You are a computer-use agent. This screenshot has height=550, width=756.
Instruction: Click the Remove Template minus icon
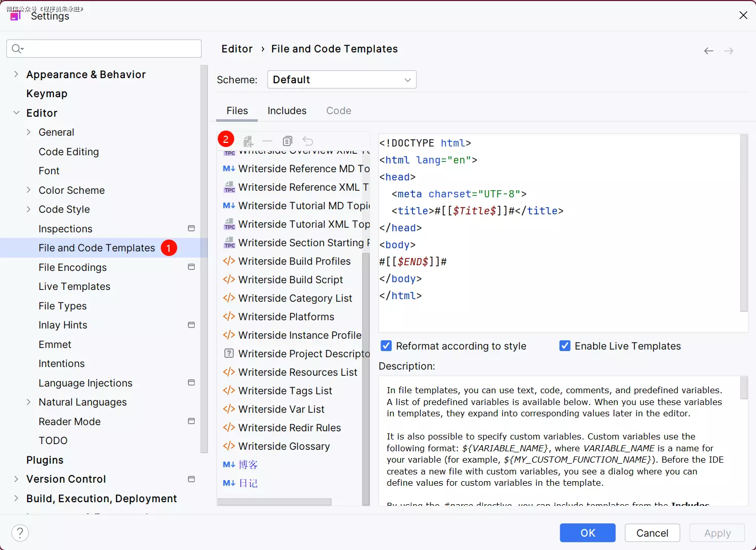pyautogui.click(x=267, y=141)
